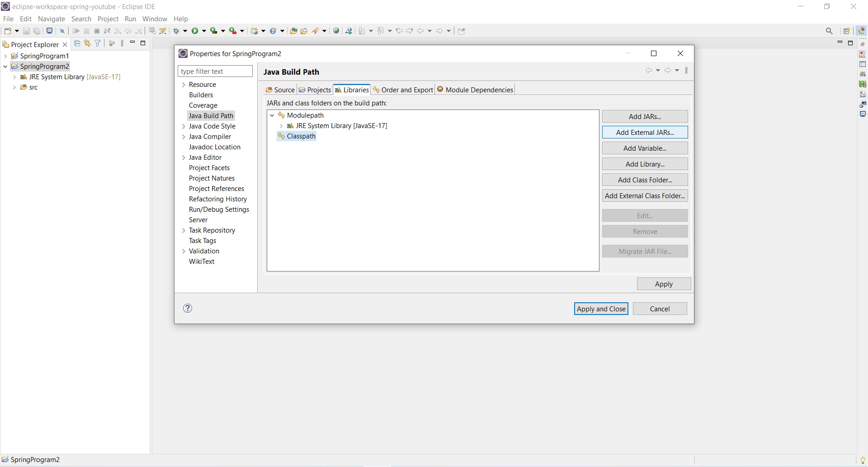Expand the Resource properties node
This screenshot has width=868, height=467.
184,85
